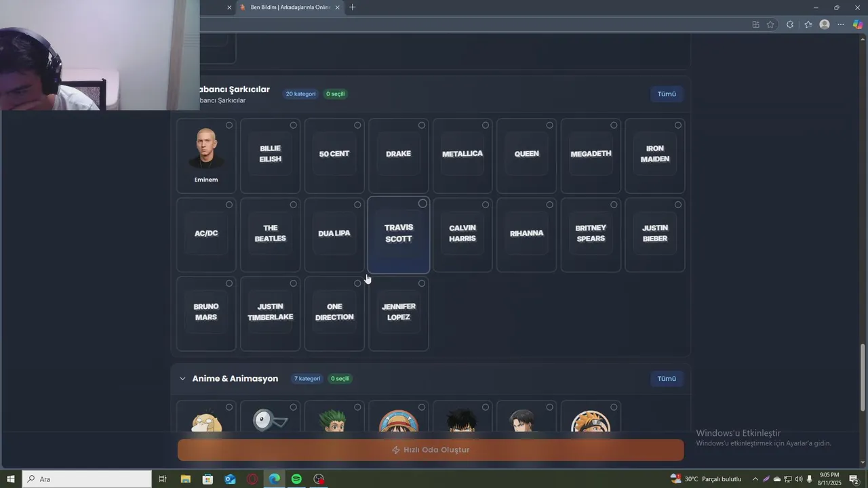Open browser extensions icon
The height and width of the screenshot is (488, 868).
point(790,24)
